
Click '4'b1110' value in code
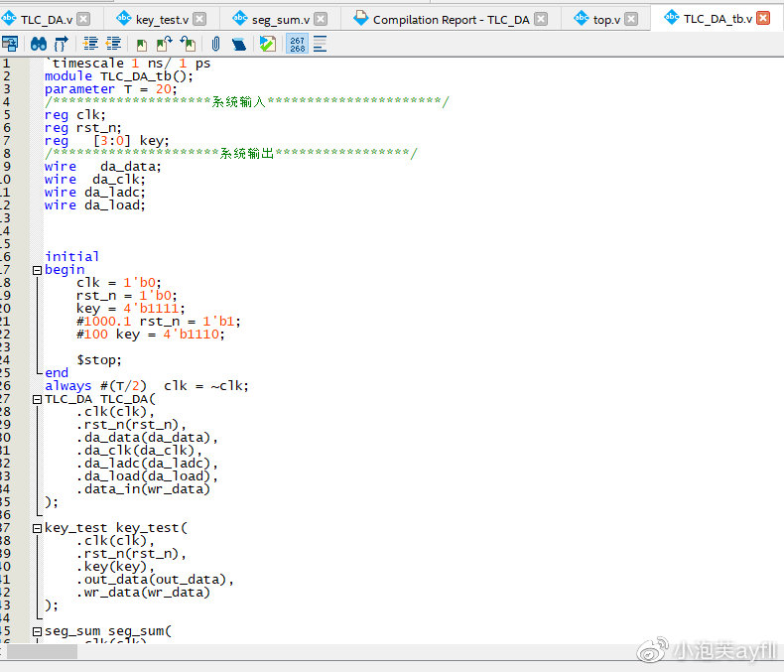[194, 334]
